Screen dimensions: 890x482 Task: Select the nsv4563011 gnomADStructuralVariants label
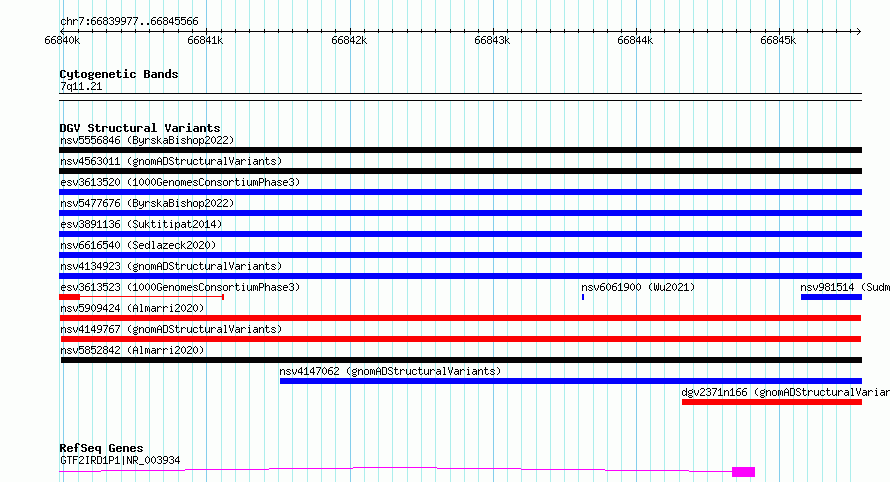pos(171,161)
